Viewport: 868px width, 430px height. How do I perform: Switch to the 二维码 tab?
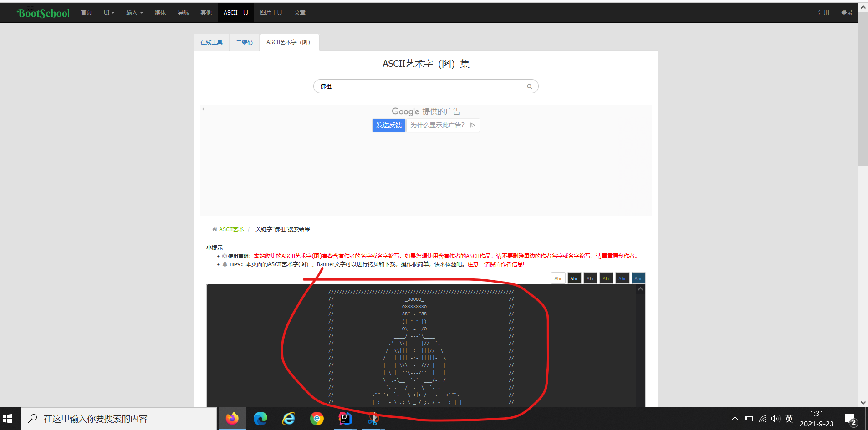point(245,42)
